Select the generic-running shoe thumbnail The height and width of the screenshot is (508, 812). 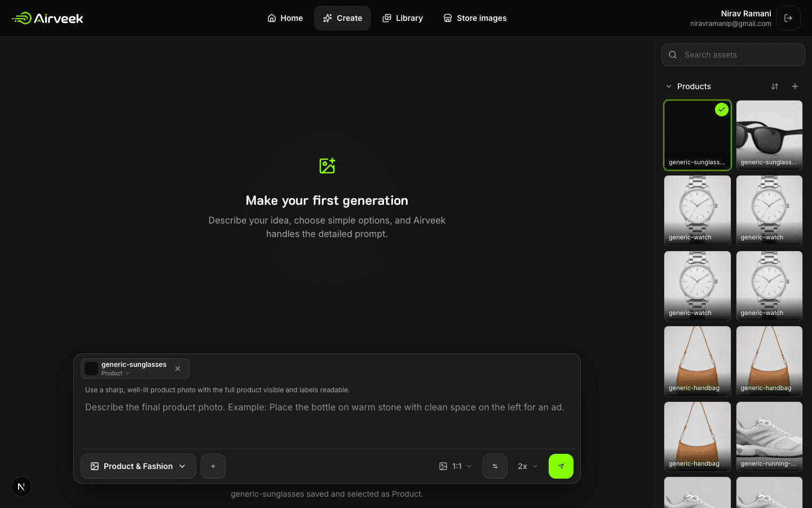click(769, 436)
